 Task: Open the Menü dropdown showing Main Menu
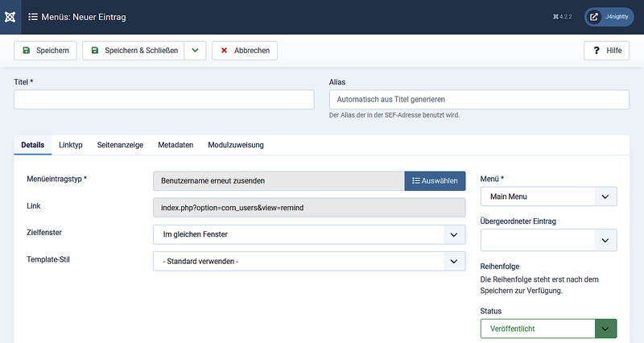click(548, 196)
